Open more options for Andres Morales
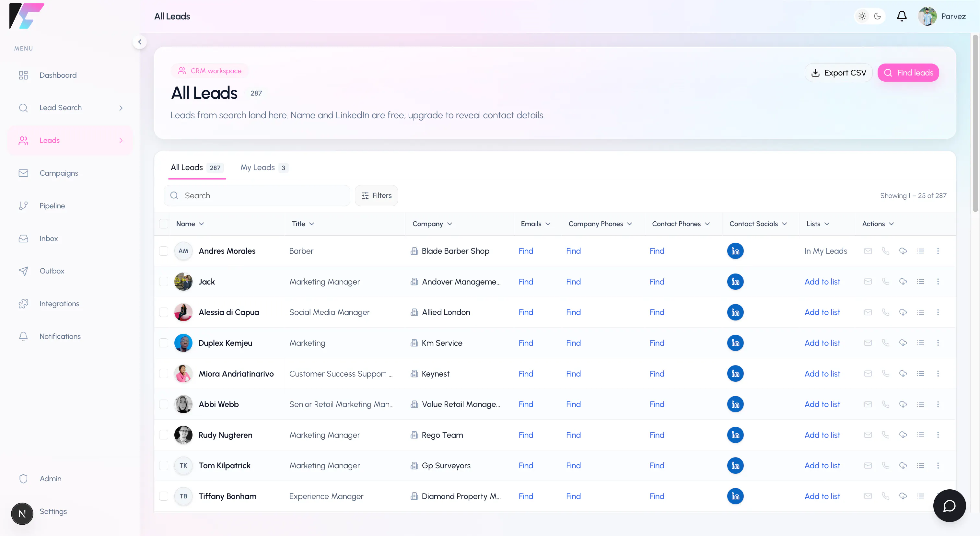980x536 pixels. [x=938, y=251]
